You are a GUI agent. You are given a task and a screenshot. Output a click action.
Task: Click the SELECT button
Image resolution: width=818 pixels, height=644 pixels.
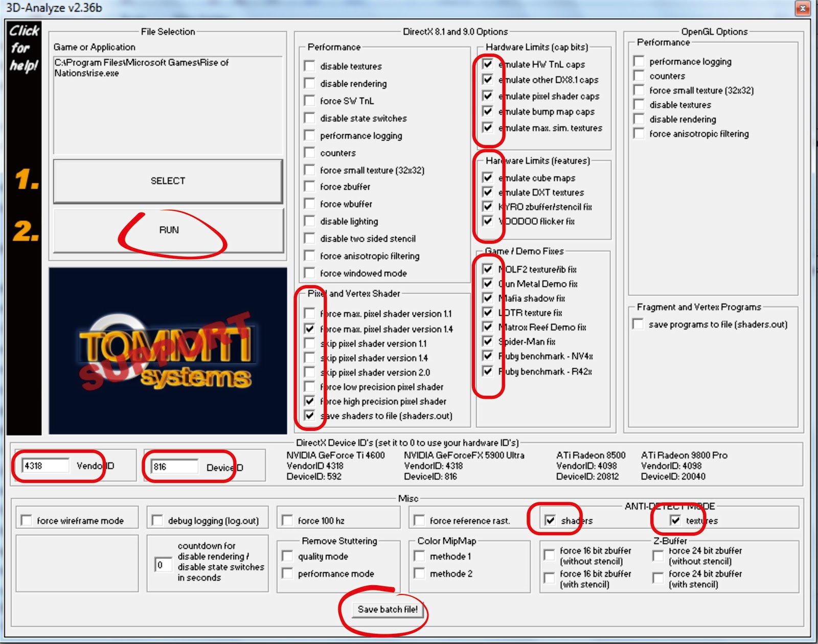169,180
